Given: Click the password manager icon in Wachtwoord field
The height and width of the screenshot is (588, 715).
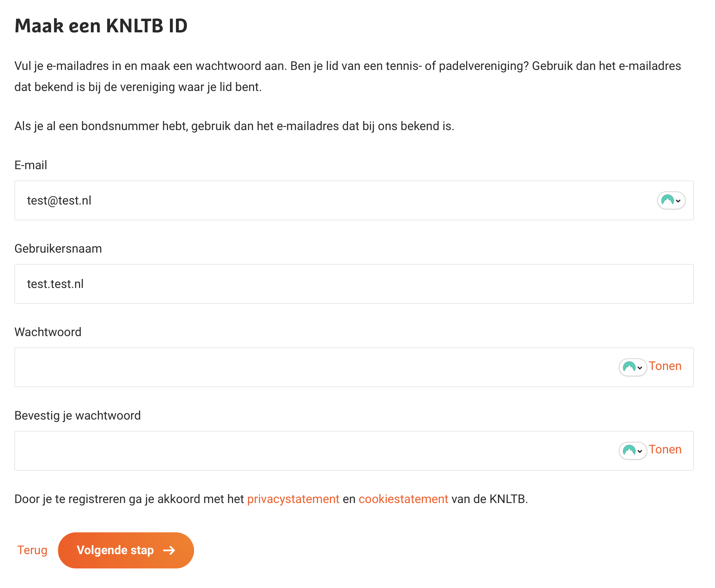Looking at the screenshot, I should [629, 367].
